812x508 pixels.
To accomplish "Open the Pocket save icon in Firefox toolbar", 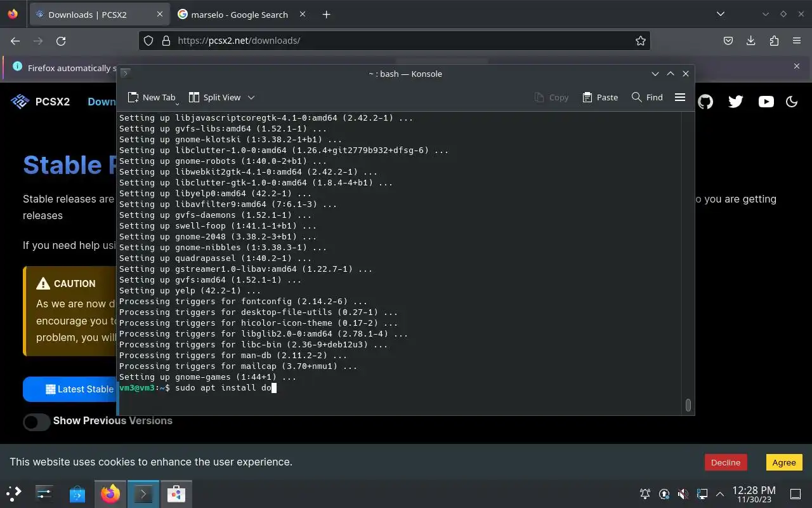I will point(728,41).
